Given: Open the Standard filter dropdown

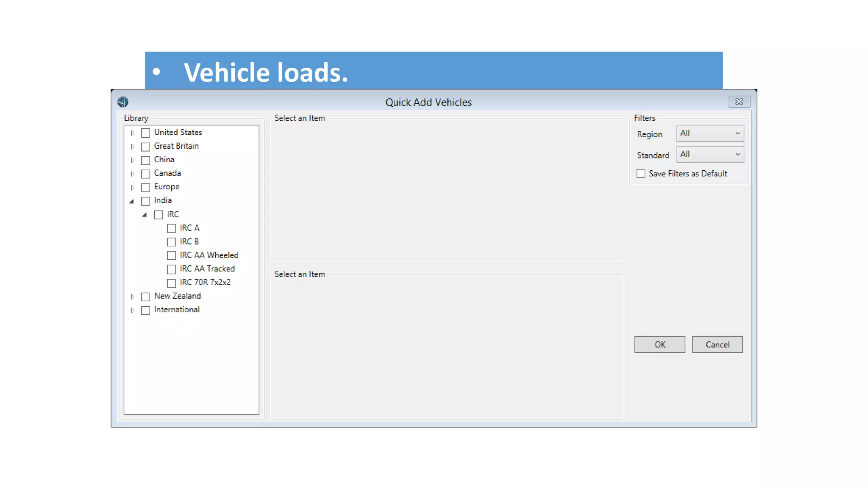Looking at the screenshot, I should (710, 154).
